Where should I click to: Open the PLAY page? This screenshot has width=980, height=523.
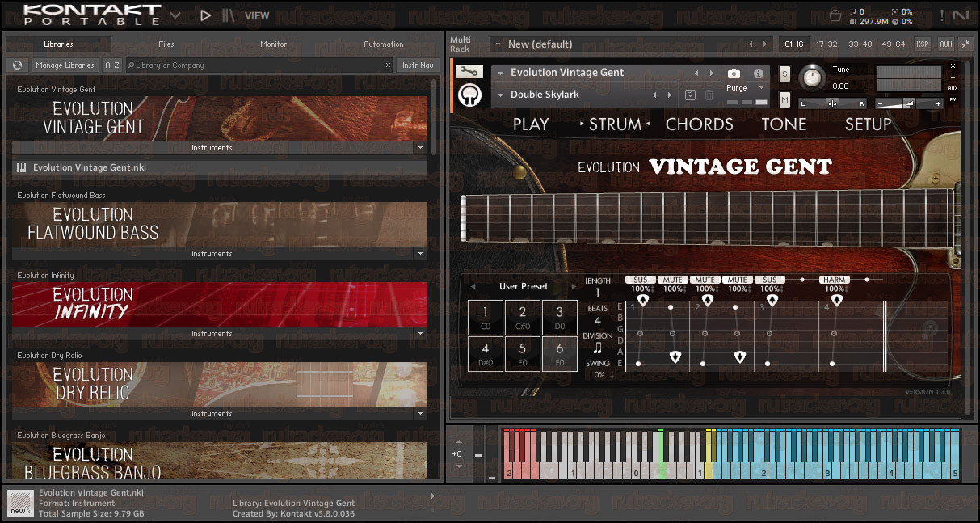point(531,124)
